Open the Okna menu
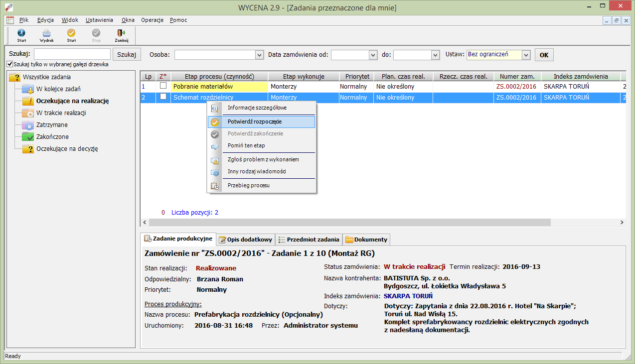Image resolution: width=635 pixels, height=364 pixels. click(x=128, y=20)
